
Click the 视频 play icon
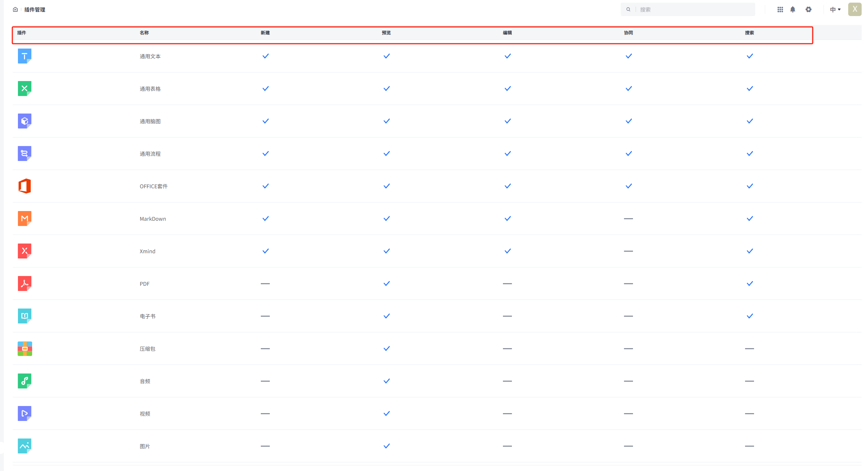(x=25, y=413)
